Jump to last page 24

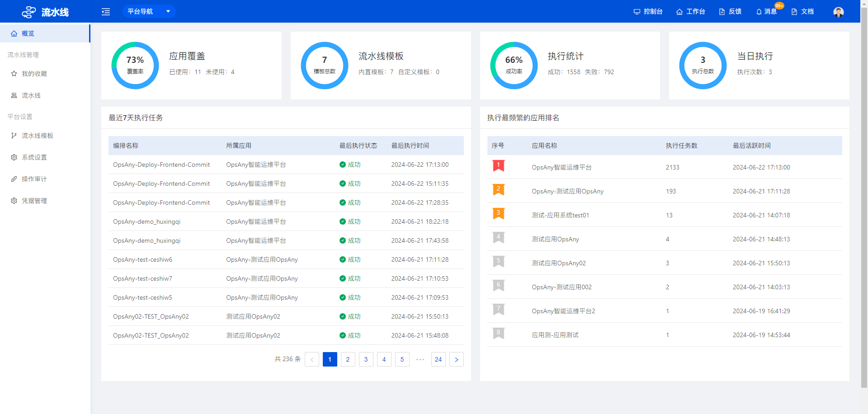pos(439,359)
